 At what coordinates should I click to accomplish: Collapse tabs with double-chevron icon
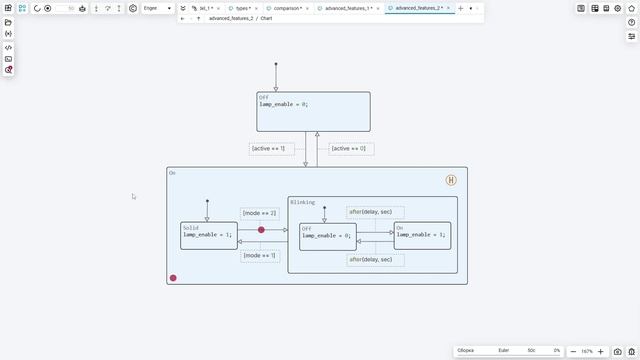click(x=183, y=8)
